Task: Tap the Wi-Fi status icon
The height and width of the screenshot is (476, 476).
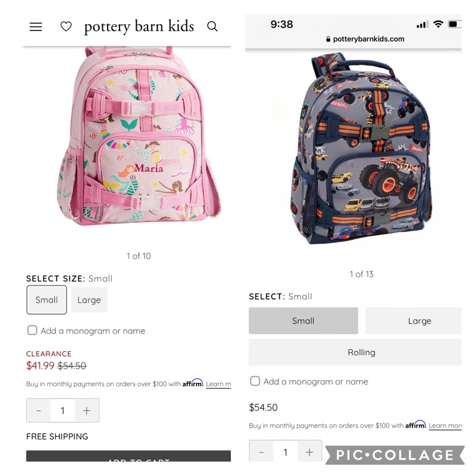Action: tap(438, 24)
